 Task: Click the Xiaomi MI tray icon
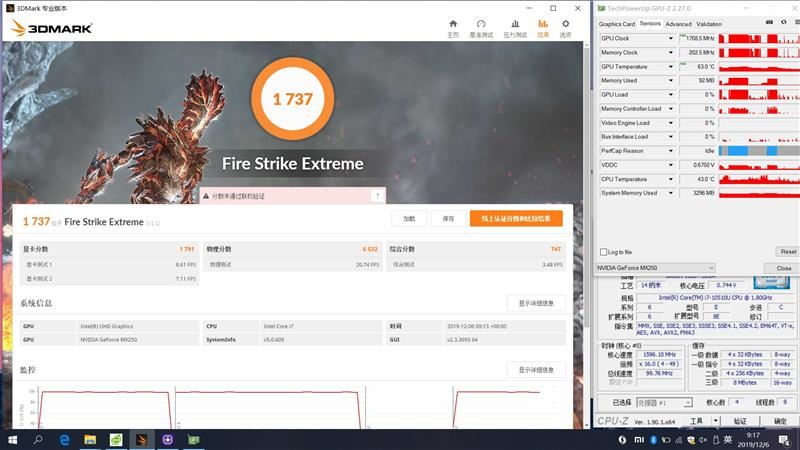coord(639,440)
